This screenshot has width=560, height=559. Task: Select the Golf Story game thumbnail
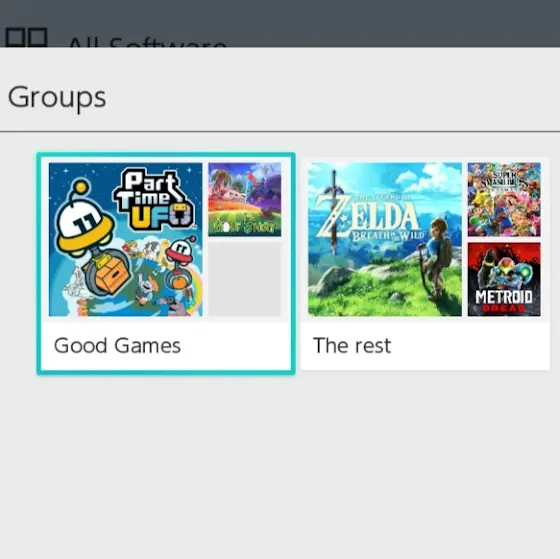[x=245, y=199]
